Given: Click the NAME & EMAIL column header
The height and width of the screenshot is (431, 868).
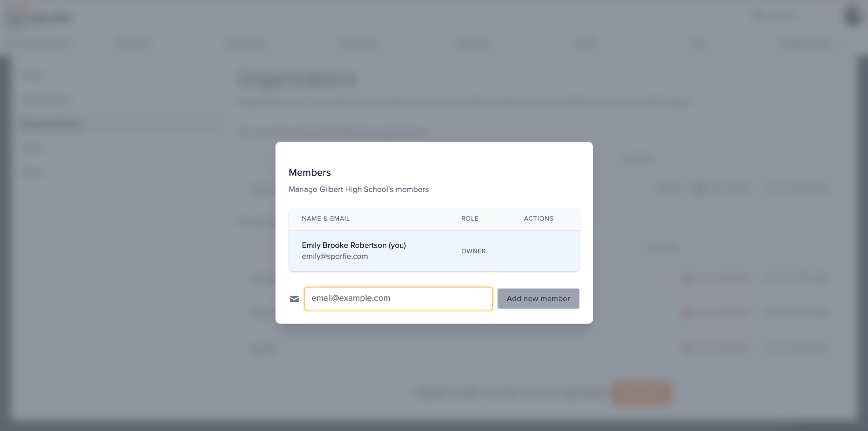Looking at the screenshot, I should [325, 218].
